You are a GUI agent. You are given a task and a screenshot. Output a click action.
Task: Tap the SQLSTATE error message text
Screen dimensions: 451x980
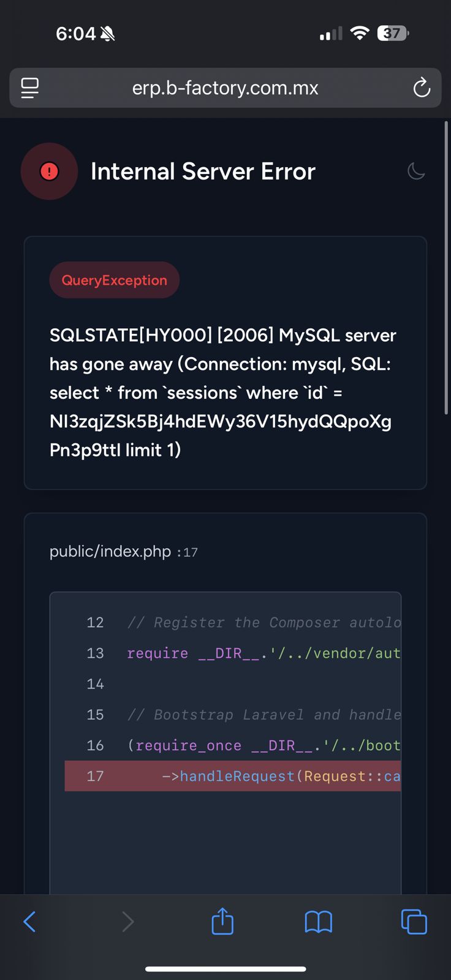coord(223,392)
